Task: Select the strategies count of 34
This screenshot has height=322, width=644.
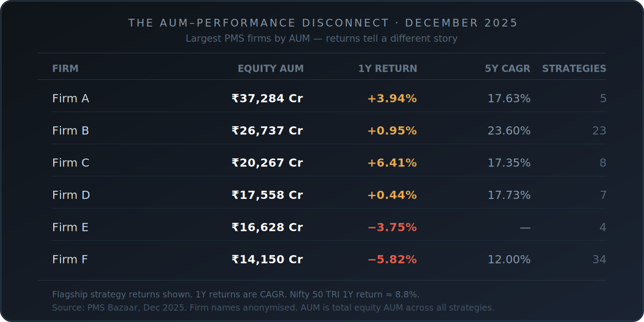Action: (599, 260)
